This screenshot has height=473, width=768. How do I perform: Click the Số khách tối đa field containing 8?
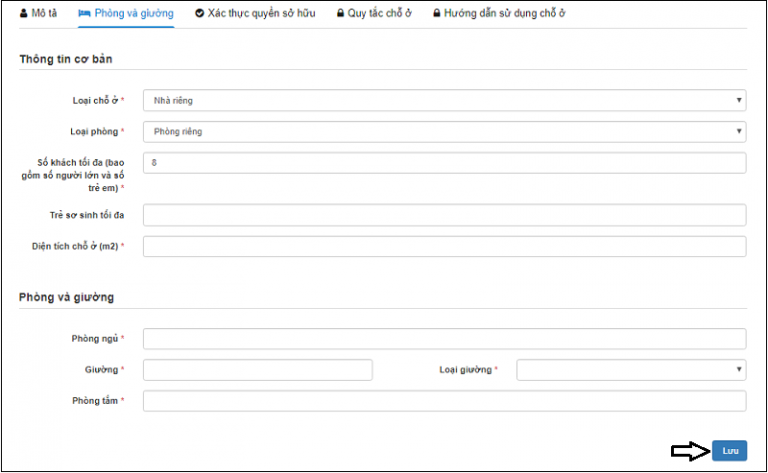pyautogui.click(x=444, y=163)
